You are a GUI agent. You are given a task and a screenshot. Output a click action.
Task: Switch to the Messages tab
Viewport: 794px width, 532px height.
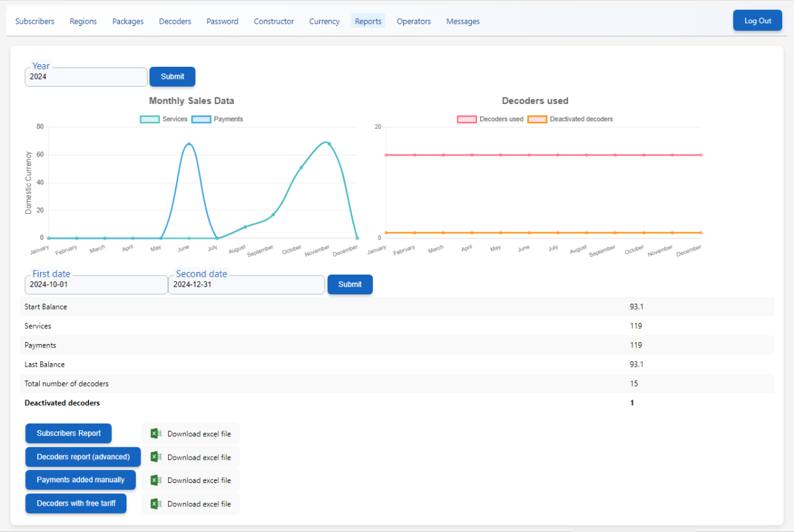point(463,21)
